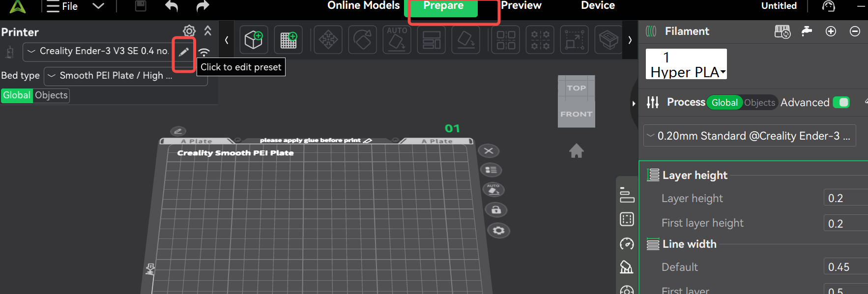Add a new plate using grid icon
The image size is (868, 294).
point(288,39)
